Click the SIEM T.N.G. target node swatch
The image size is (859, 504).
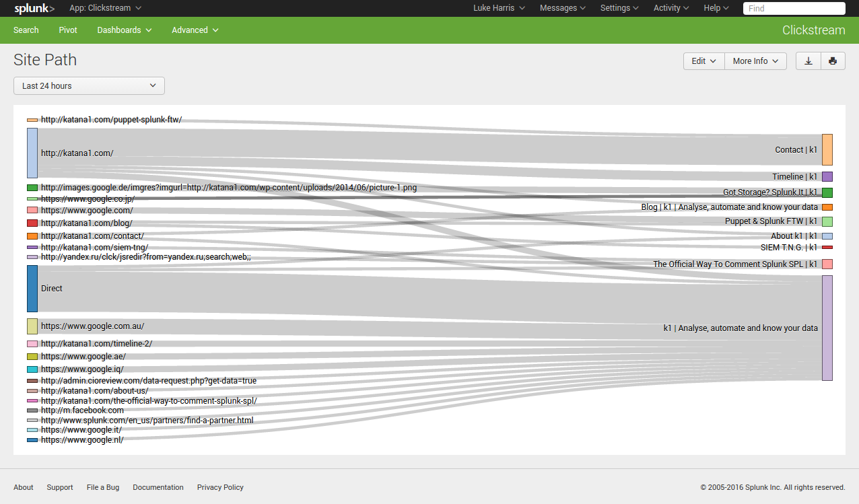tap(827, 247)
